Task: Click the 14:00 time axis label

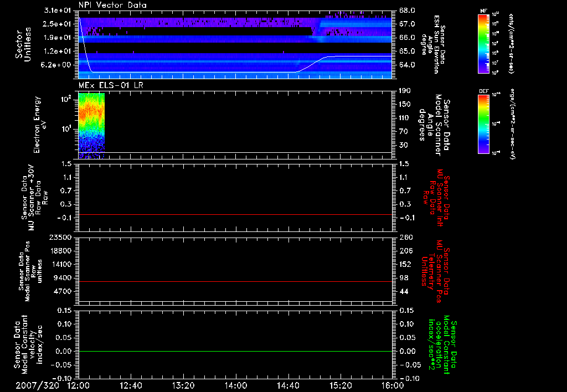Action: pyautogui.click(x=236, y=385)
